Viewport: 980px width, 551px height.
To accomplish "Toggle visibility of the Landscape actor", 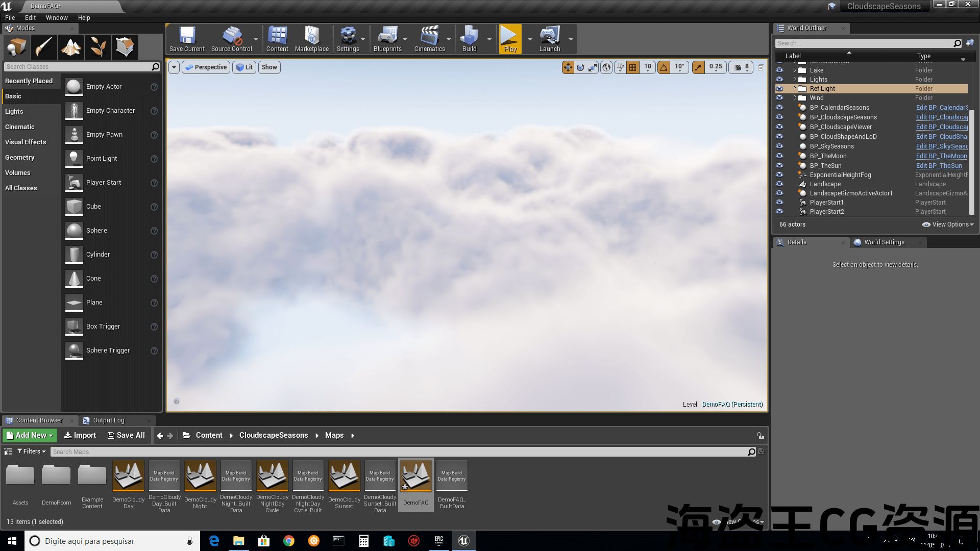I will 779,184.
